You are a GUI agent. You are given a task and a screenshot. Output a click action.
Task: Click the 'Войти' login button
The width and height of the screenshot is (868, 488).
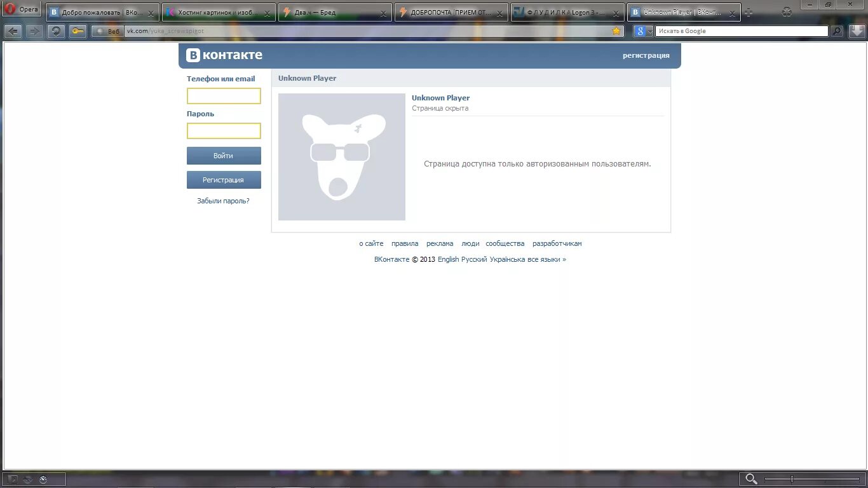click(x=224, y=156)
